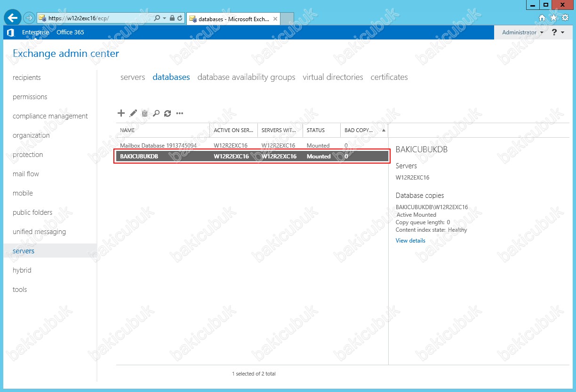Select Mailbox Database 1913745094 row

252,146
